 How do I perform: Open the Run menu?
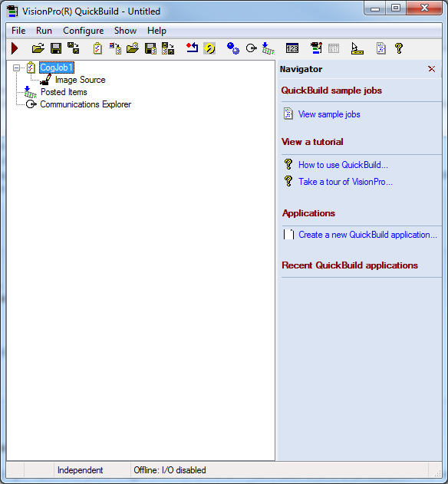(x=44, y=31)
